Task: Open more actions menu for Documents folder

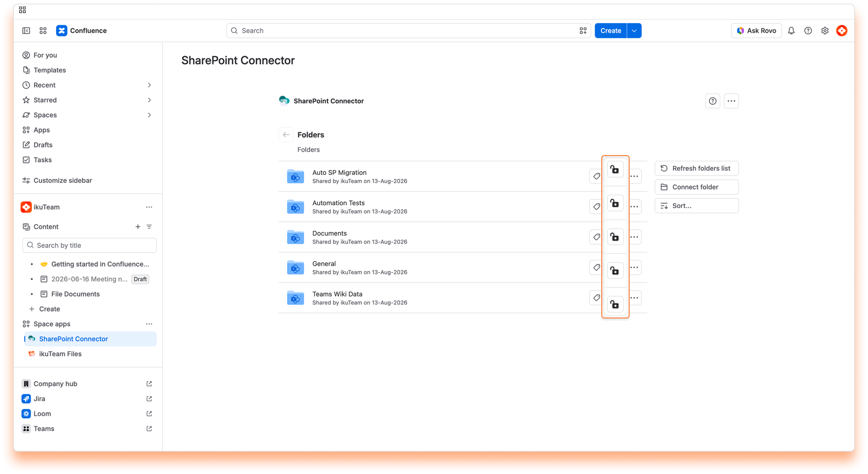Action: tap(634, 237)
